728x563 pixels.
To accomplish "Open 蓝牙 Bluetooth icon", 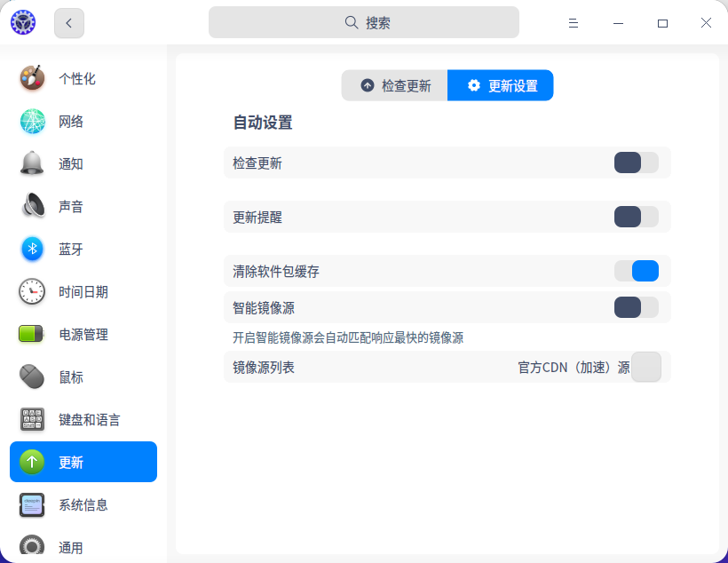I will pyautogui.click(x=32, y=249).
